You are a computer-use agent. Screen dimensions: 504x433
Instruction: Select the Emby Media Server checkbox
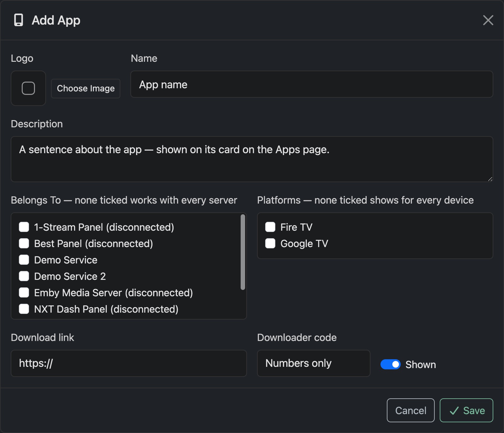click(x=24, y=292)
